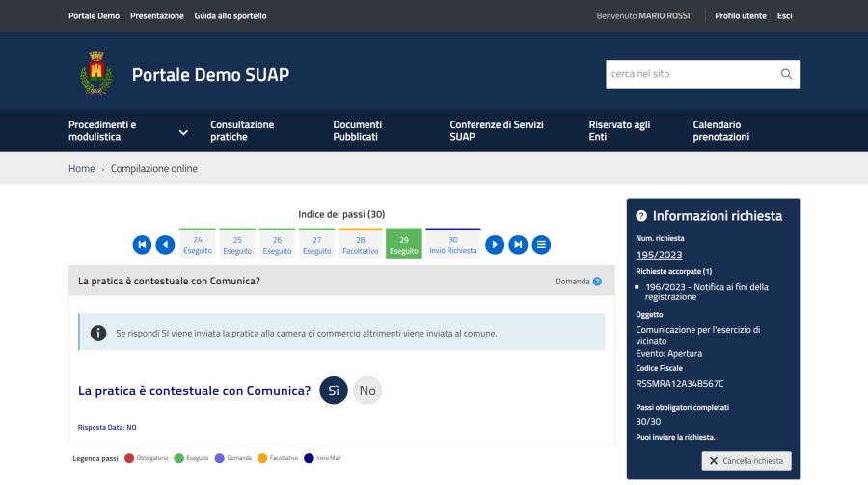Jump to first step with skip-back icon

(x=142, y=245)
